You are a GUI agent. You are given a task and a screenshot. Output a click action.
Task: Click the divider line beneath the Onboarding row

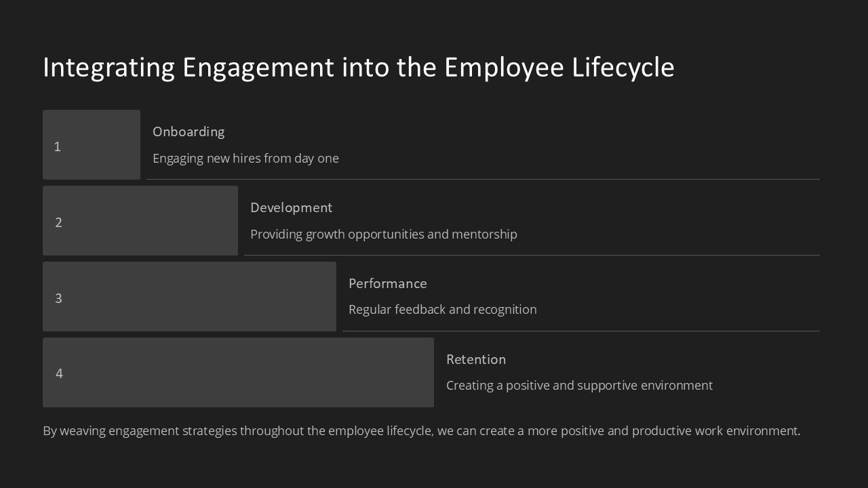click(483, 180)
